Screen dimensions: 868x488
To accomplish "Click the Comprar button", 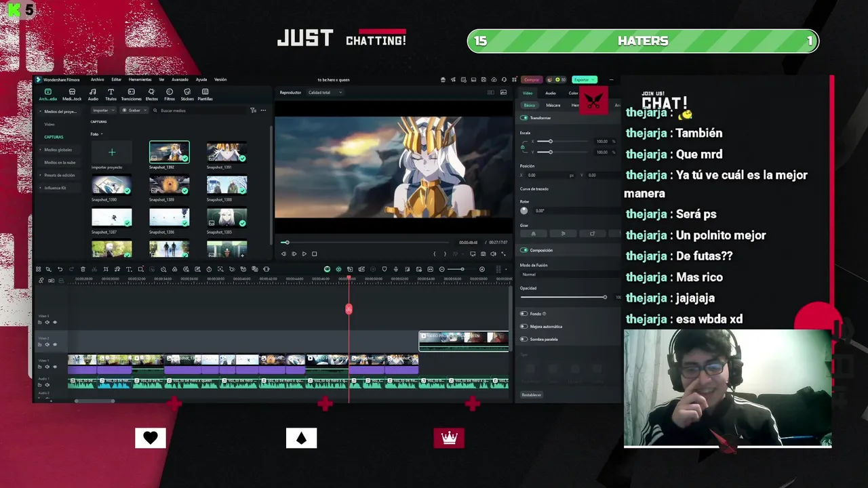I will [532, 79].
